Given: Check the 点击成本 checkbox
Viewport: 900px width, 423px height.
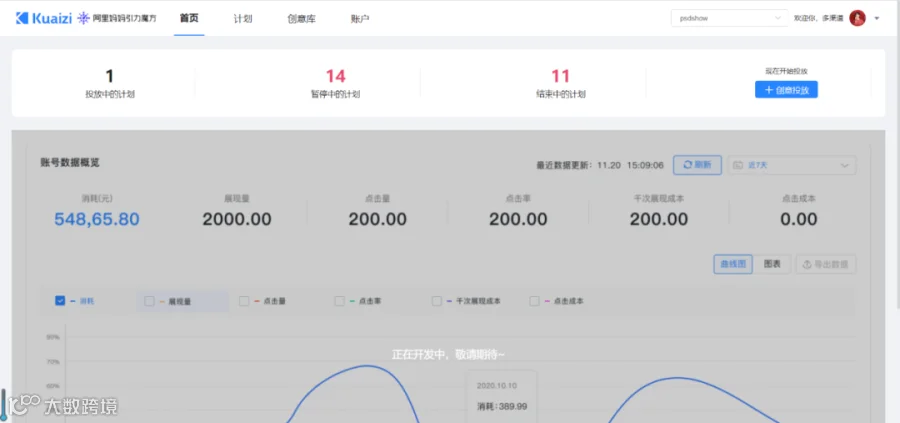Looking at the screenshot, I should [534, 301].
